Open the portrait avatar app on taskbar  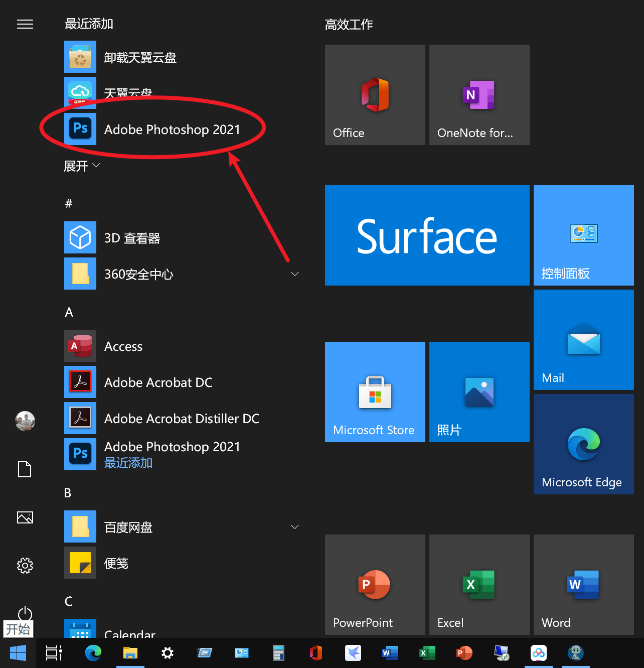pos(576,653)
